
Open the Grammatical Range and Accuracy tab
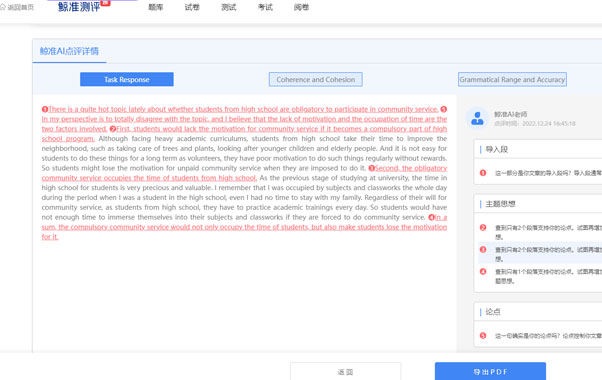512,79
